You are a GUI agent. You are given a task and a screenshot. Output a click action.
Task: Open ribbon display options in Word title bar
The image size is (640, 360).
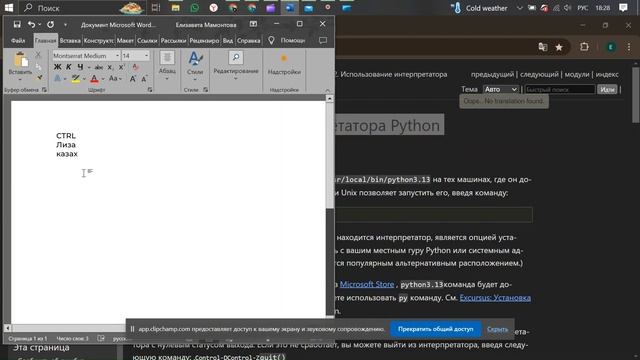coord(253,24)
